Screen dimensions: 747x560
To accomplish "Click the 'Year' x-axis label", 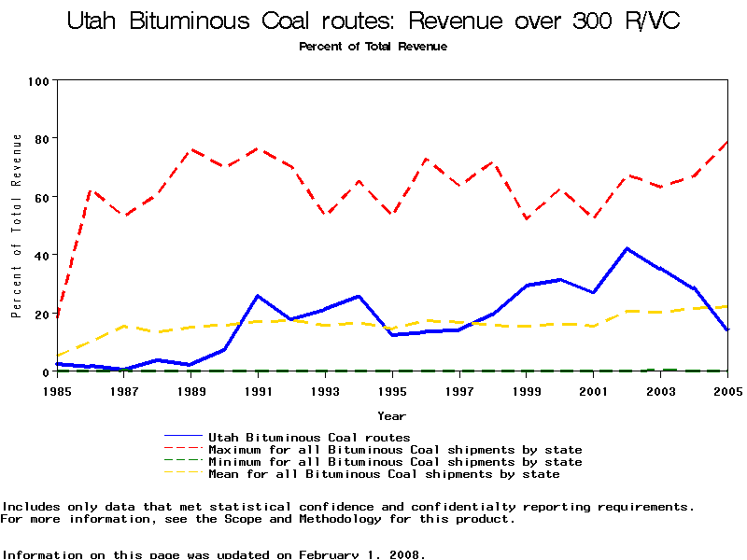I will pos(391,414).
